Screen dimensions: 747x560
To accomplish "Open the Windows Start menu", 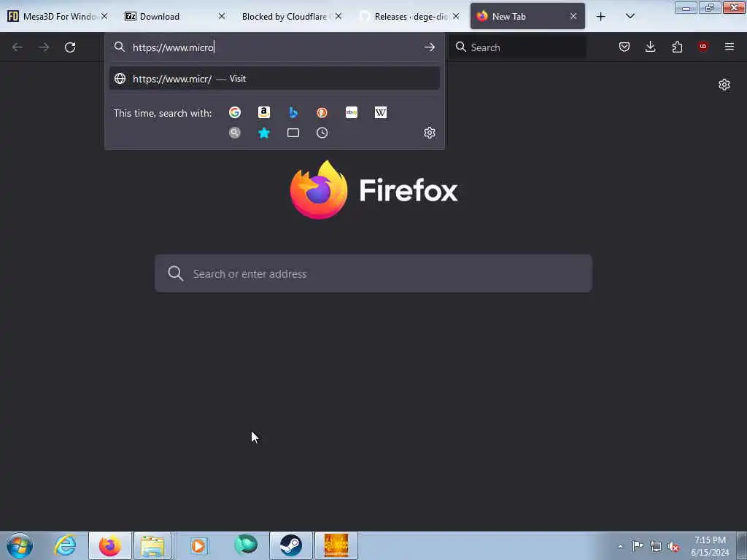I will 20,545.
